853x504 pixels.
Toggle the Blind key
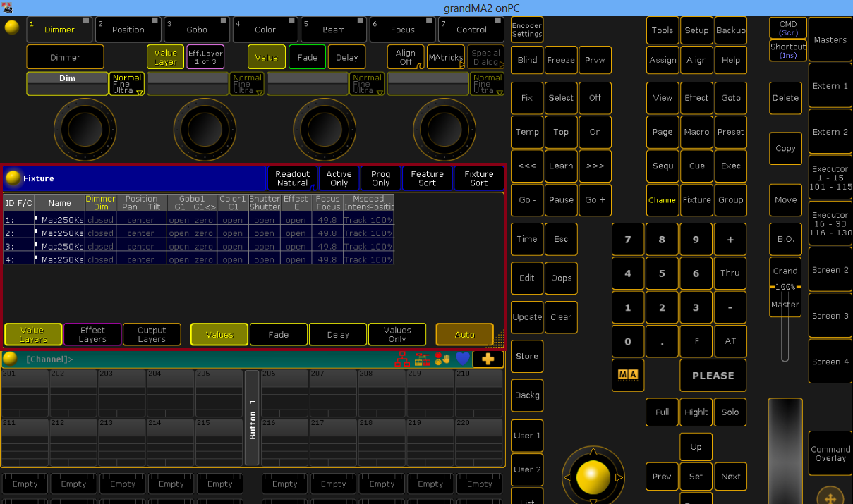527,60
